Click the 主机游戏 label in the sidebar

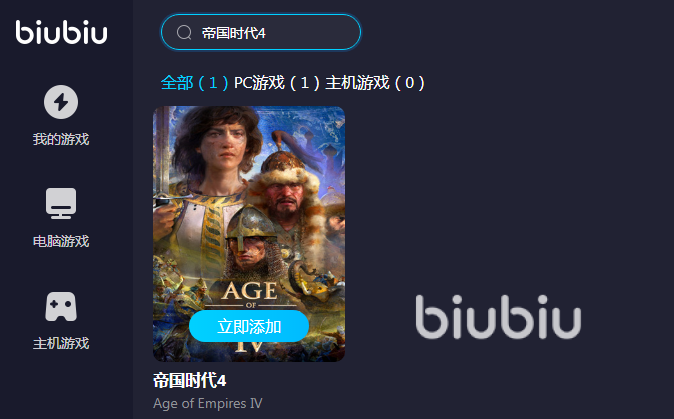tap(61, 343)
